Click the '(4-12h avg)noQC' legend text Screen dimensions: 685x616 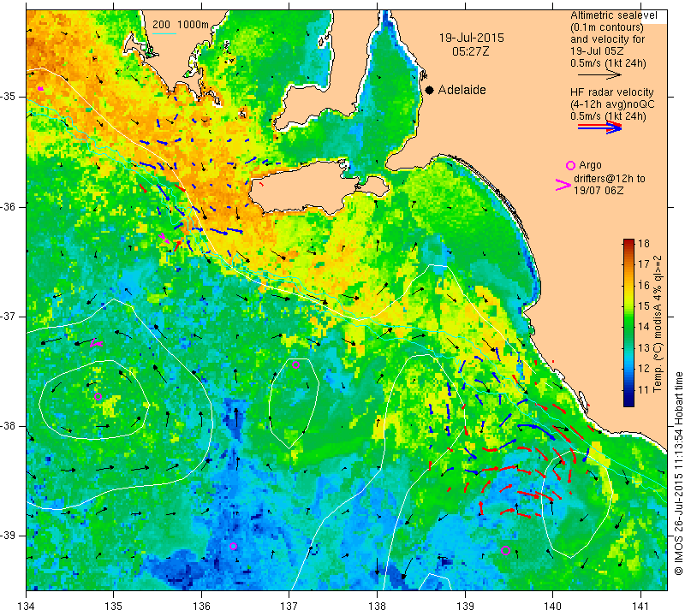tap(612, 104)
